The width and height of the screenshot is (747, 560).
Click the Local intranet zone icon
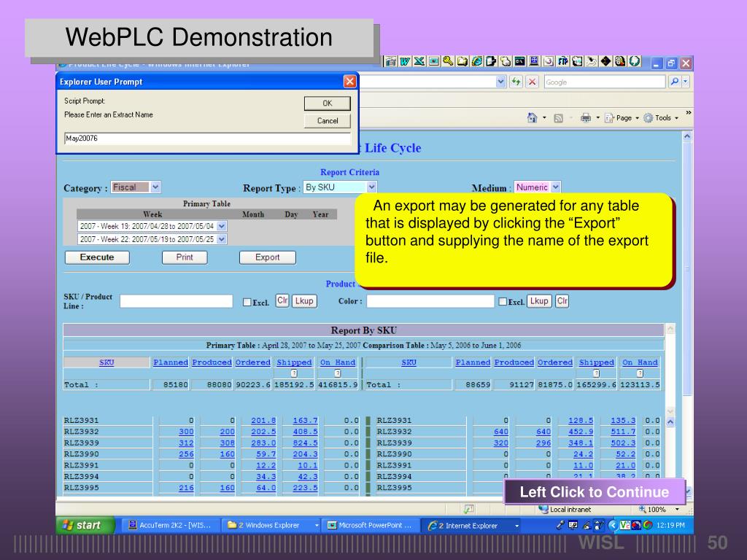pyautogui.click(x=543, y=510)
